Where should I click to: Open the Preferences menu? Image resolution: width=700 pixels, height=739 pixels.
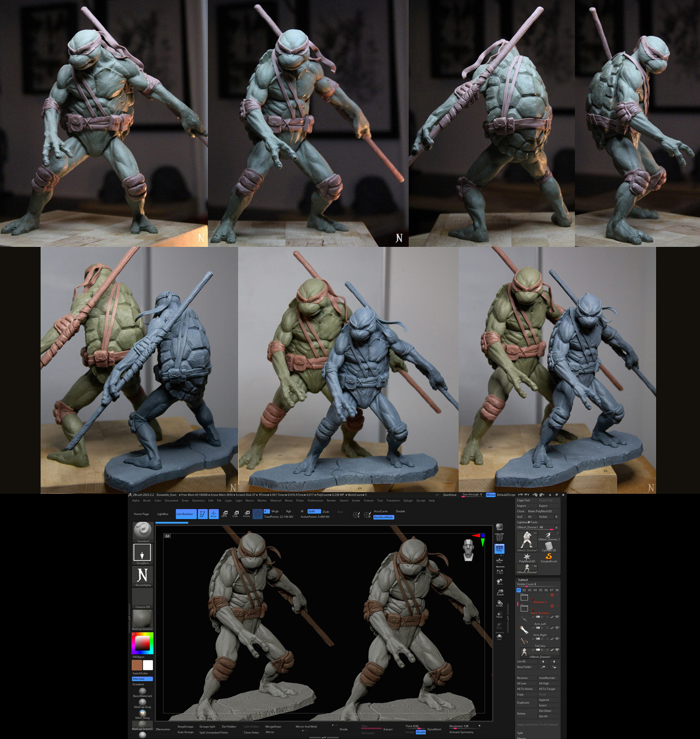(x=315, y=500)
